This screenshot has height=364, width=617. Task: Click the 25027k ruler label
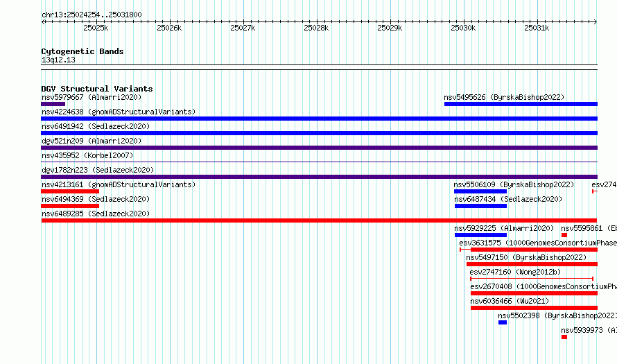tap(243, 28)
